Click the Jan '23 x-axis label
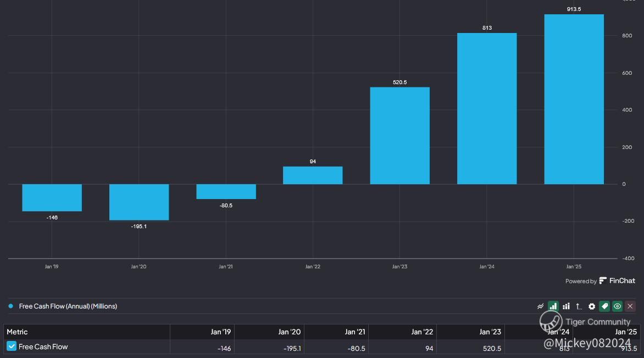This screenshot has height=358, width=644. click(x=399, y=267)
